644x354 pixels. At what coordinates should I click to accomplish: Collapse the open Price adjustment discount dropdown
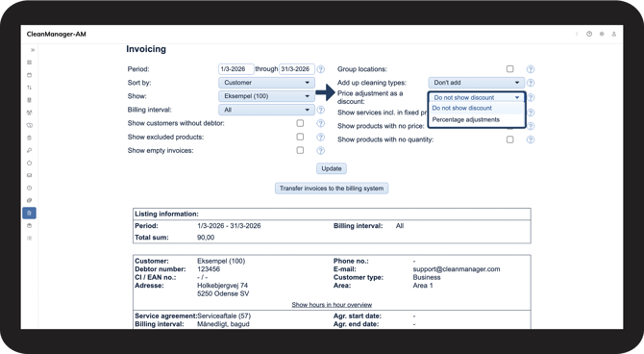coord(477,97)
